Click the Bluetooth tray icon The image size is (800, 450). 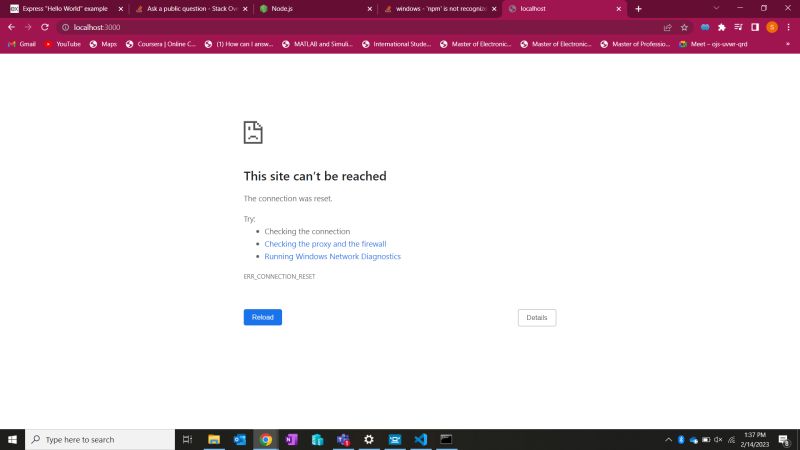[681, 439]
